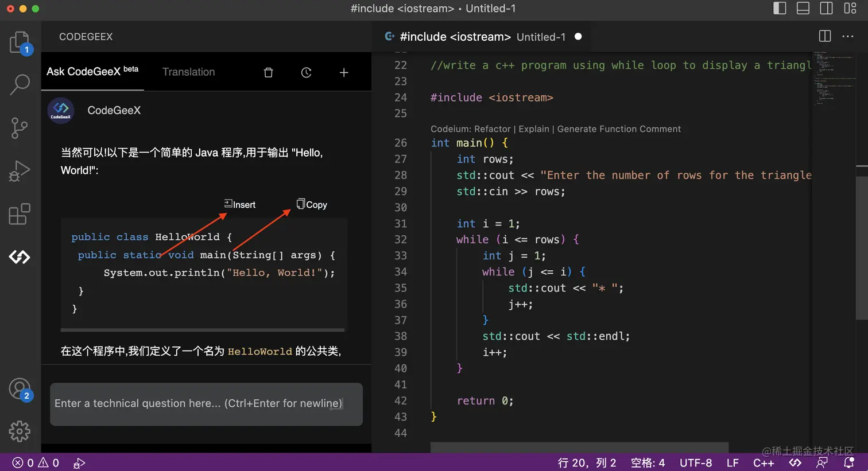This screenshot has width=868, height=471.
Task: Click the CodeGeeX sender name
Action: (114, 110)
